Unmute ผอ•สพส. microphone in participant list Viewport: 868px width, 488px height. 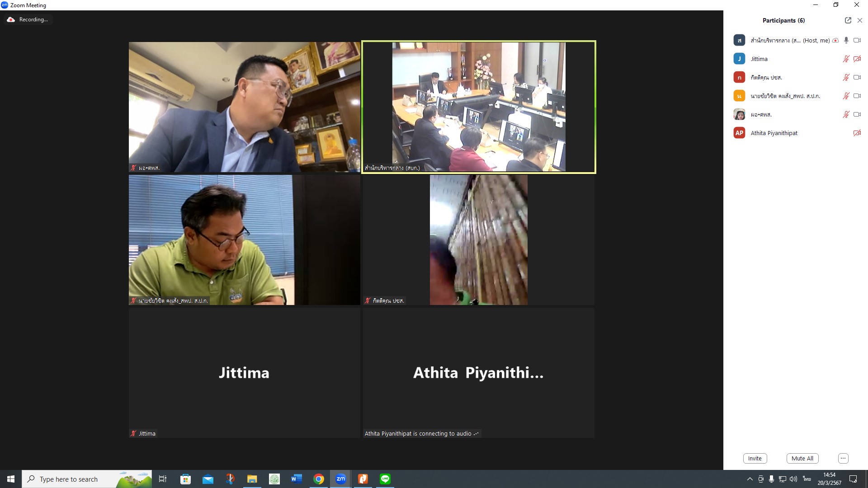846,114
